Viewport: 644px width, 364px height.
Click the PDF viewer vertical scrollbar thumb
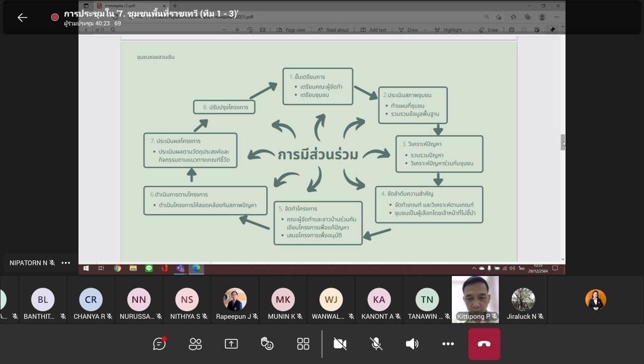(x=563, y=142)
